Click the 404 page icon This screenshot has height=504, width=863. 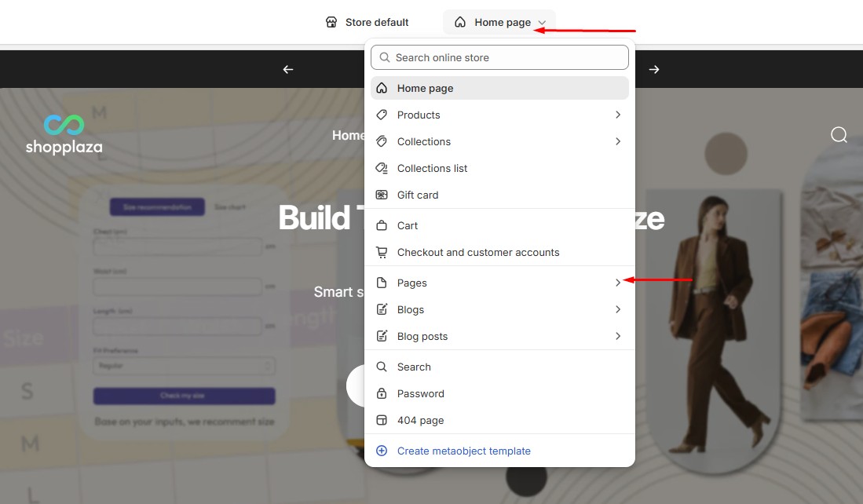coord(382,420)
